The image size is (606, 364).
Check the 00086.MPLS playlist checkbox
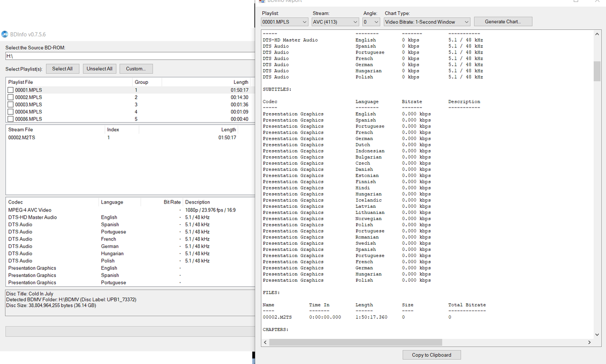10,119
